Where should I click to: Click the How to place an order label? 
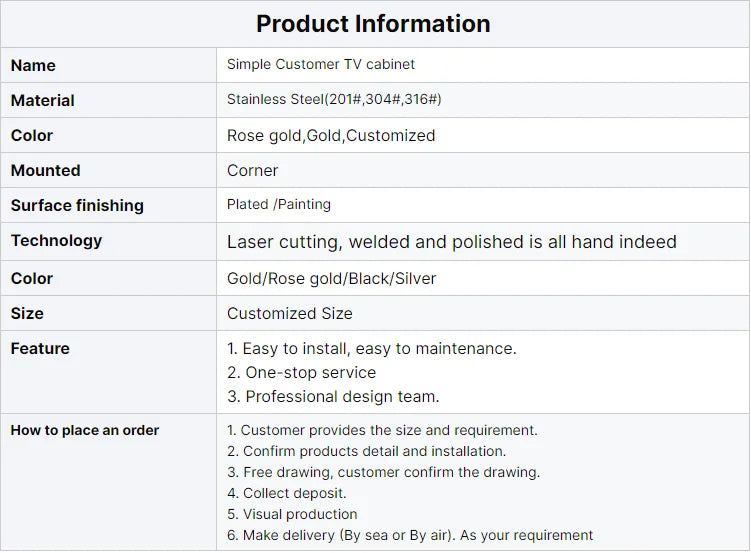pos(85,430)
